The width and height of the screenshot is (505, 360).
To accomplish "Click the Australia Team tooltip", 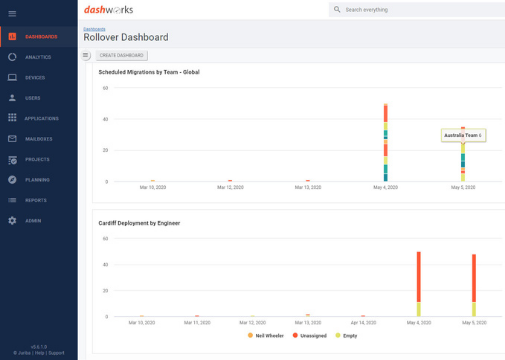I will pyautogui.click(x=463, y=135).
